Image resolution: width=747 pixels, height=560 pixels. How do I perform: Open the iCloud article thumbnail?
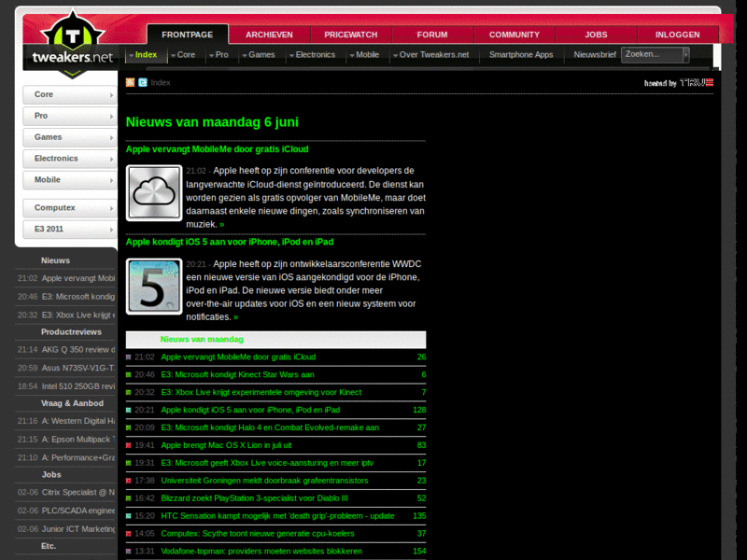(154, 193)
